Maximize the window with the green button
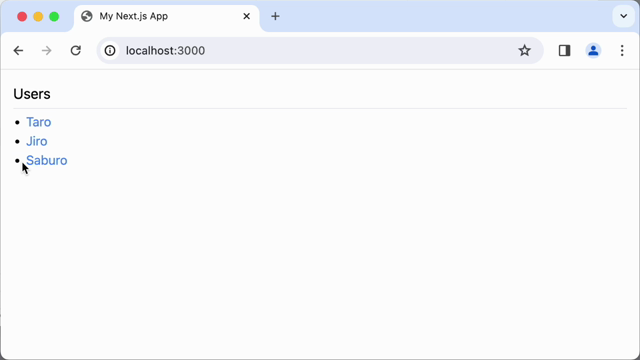The height and width of the screenshot is (360, 640). click(54, 16)
